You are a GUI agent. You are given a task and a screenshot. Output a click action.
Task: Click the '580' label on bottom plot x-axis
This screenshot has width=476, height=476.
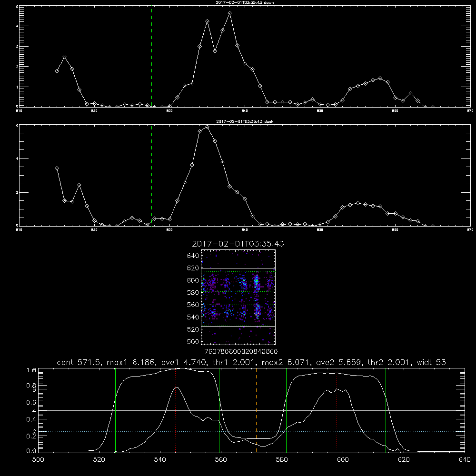tap(282, 460)
